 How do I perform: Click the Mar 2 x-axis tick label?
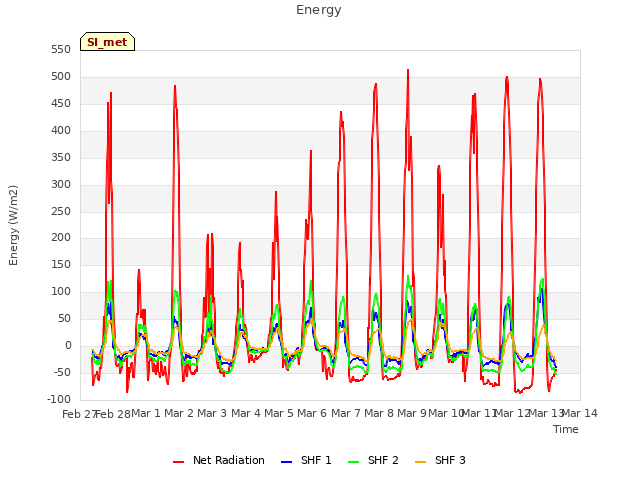(x=179, y=413)
